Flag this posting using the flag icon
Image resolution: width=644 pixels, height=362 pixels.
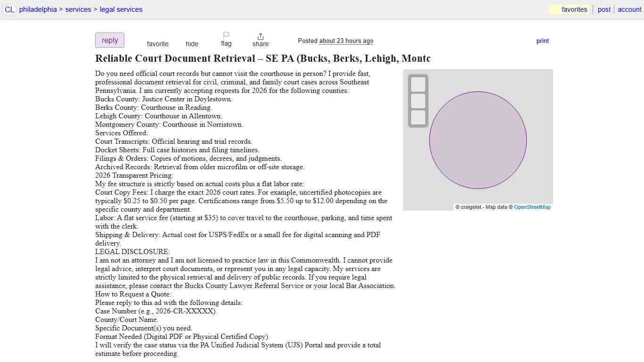(x=226, y=40)
